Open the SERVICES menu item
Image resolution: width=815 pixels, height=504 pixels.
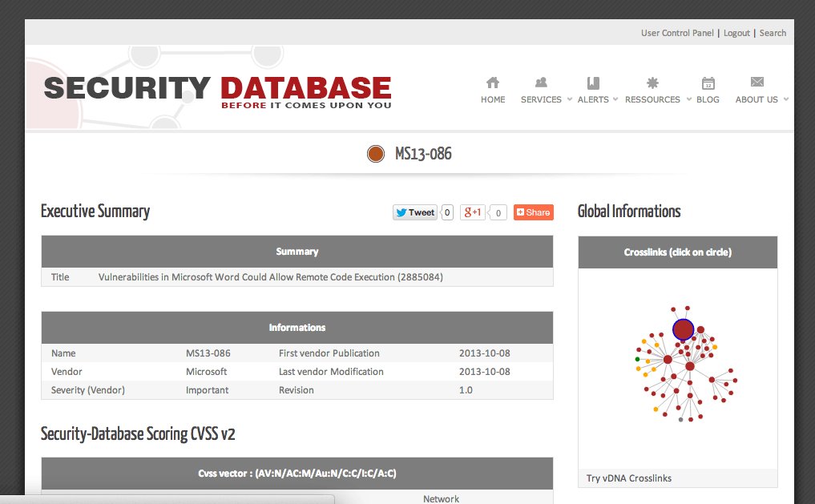[541, 99]
